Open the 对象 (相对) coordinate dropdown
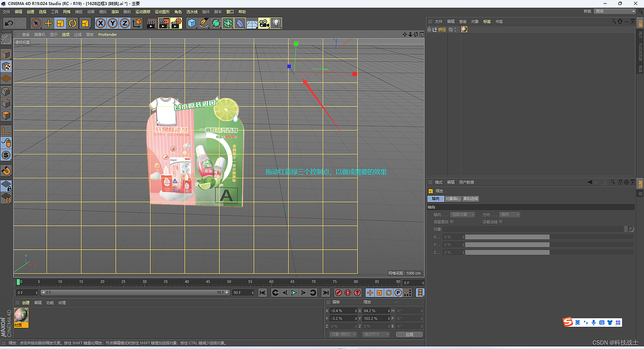This screenshot has height=349, width=644. tap(343, 334)
